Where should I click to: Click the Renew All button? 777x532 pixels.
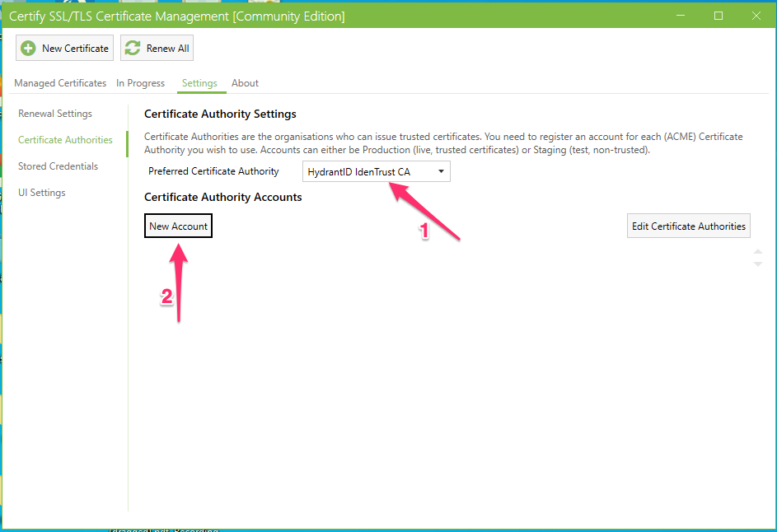pyautogui.click(x=157, y=48)
